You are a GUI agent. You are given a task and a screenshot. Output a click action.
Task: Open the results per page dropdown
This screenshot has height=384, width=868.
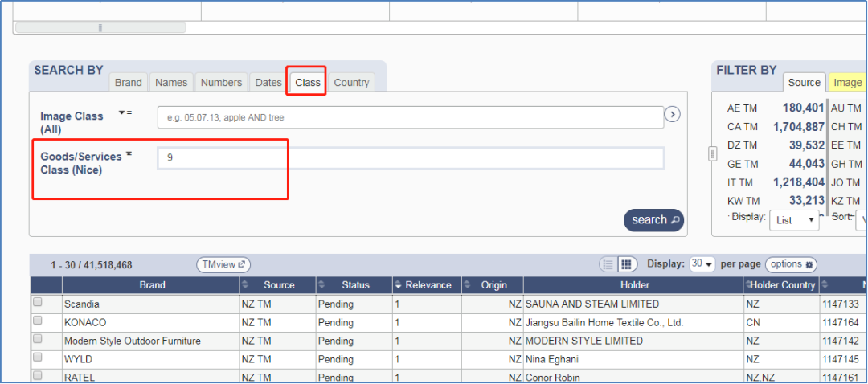pyautogui.click(x=702, y=264)
